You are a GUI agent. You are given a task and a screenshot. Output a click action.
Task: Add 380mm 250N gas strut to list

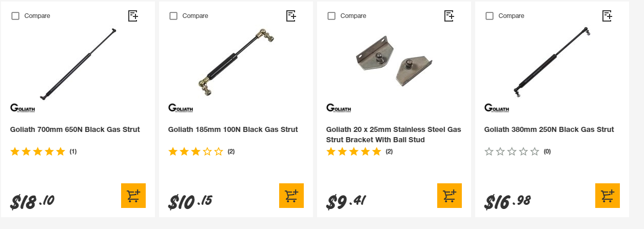(x=607, y=16)
